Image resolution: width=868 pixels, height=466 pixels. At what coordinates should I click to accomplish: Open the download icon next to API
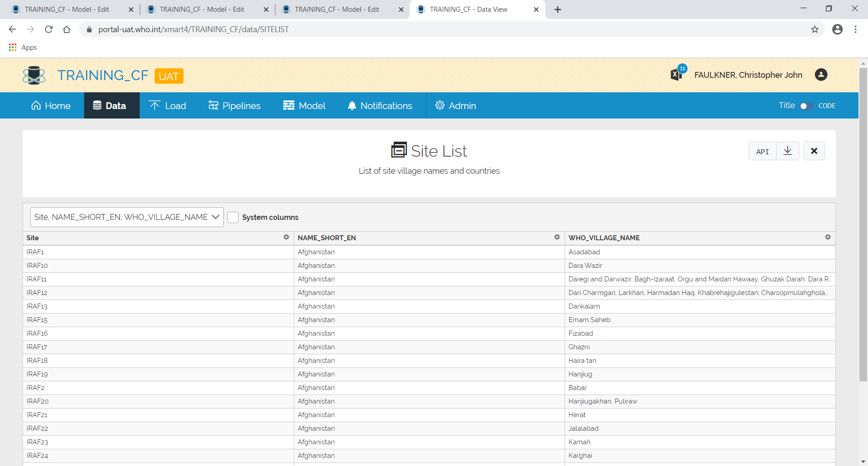click(787, 151)
